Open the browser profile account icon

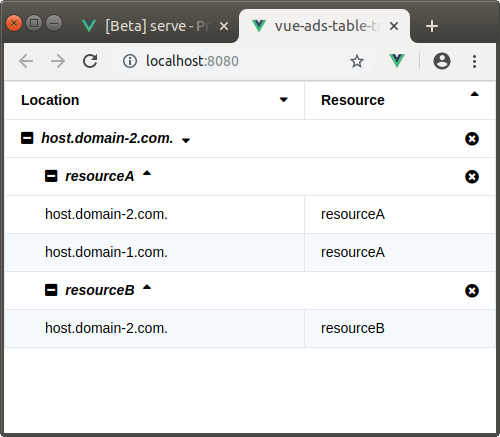[442, 61]
